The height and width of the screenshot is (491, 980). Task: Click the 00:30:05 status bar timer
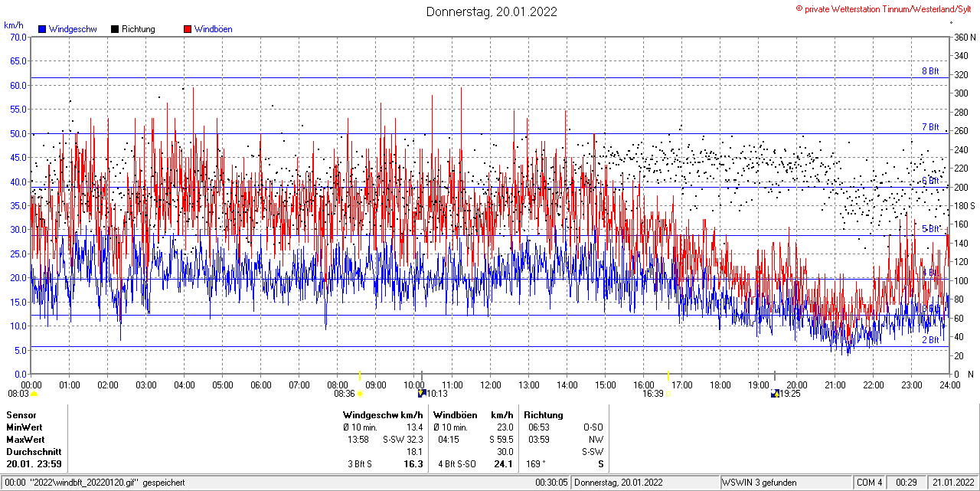pos(551,483)
